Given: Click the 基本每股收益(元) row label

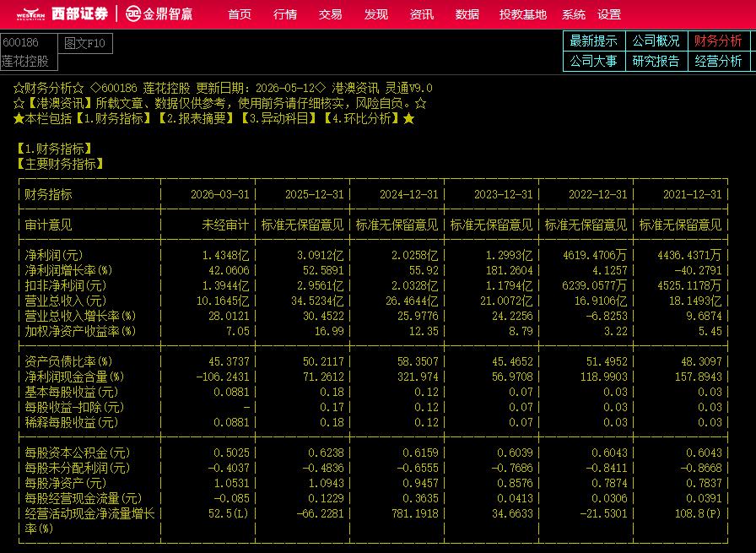Looking at the screenshot, I should click(72, 392).
